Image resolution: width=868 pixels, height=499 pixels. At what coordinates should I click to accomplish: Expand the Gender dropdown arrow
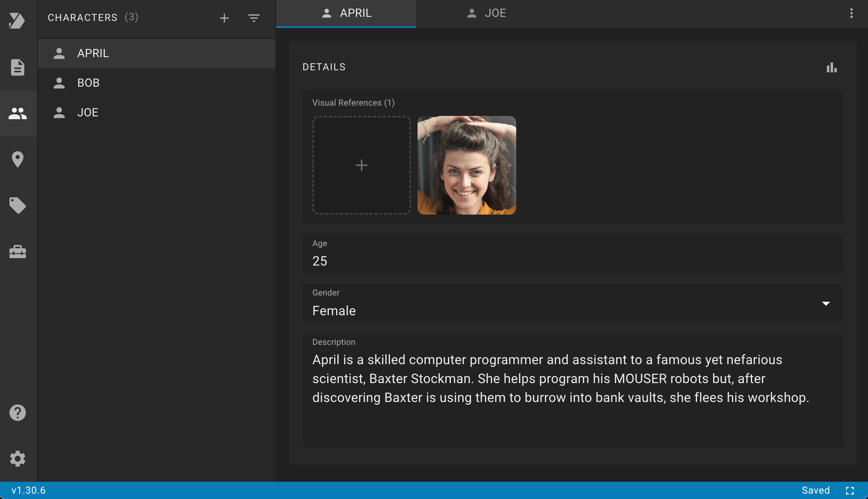(826, 303)
